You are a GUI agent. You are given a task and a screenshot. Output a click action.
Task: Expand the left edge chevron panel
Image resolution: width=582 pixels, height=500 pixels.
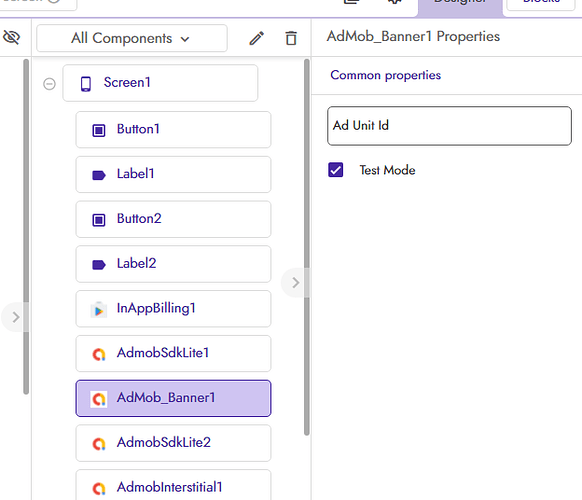[15, 317]
